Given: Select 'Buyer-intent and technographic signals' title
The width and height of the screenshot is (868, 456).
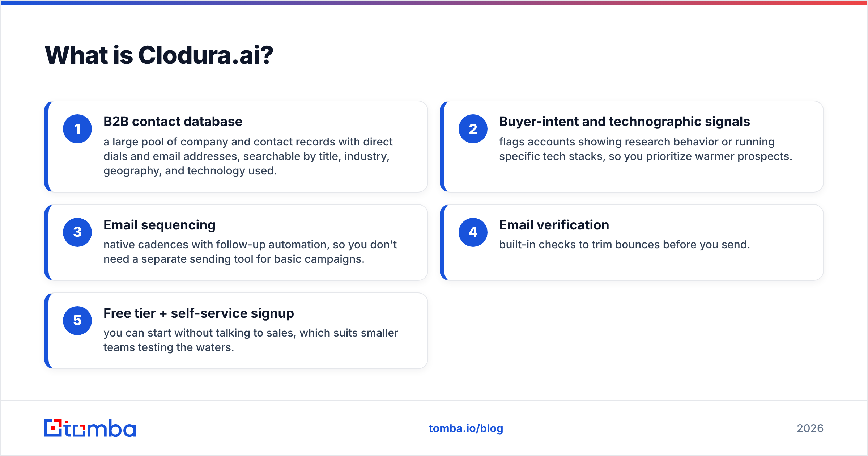Looking at the screenshot, I should pos(625,122).
